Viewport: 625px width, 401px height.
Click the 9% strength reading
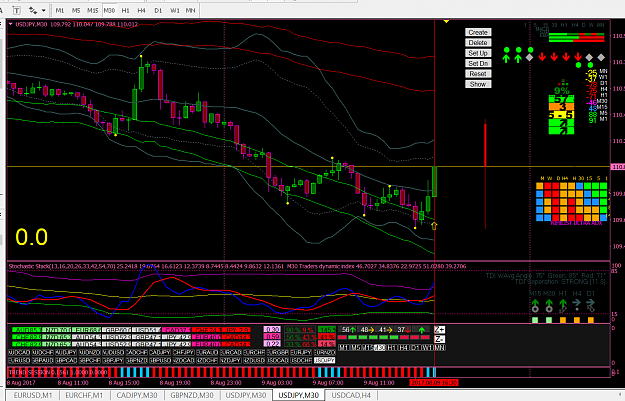point(562,91)
